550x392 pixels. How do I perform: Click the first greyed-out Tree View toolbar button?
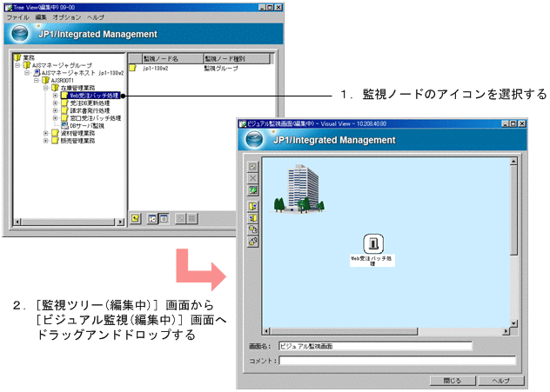[180, 218]
